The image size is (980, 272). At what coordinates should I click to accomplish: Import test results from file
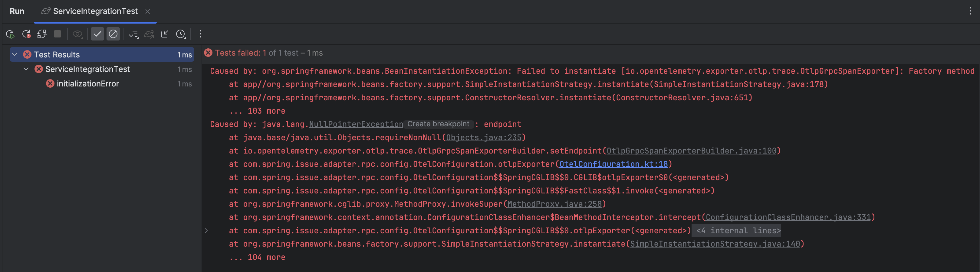pos(164,34)
